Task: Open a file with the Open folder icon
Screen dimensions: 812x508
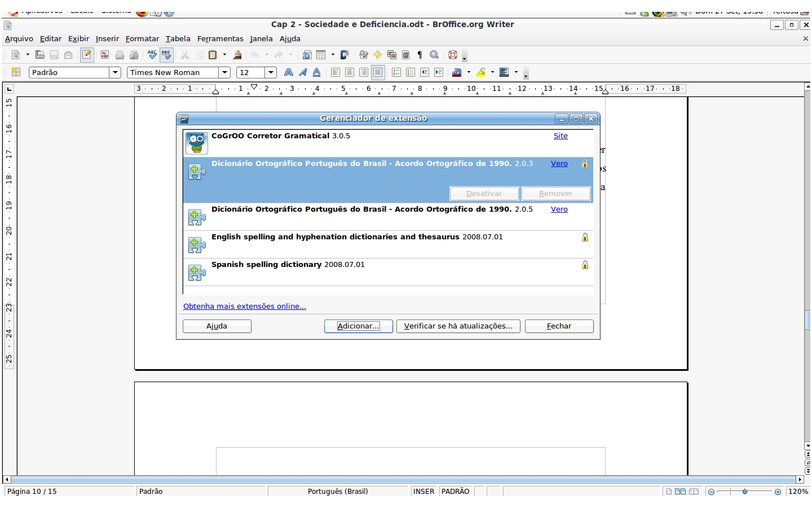Action: pyautogui.click(x=39, y=55)
